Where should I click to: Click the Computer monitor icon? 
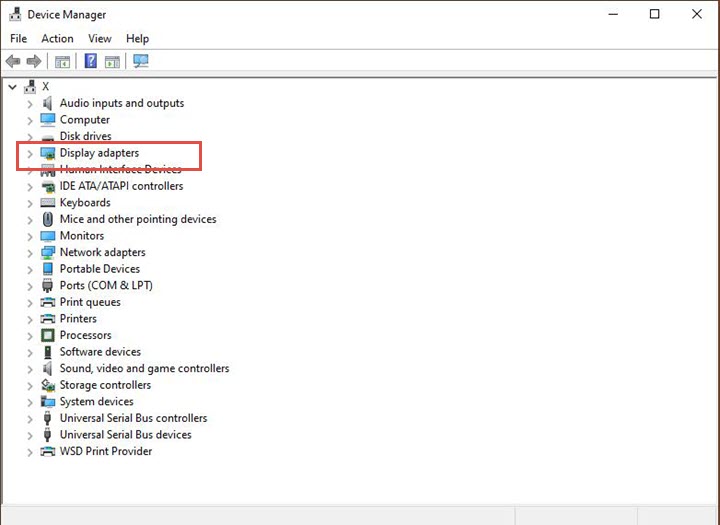click(x=48, y=120)
